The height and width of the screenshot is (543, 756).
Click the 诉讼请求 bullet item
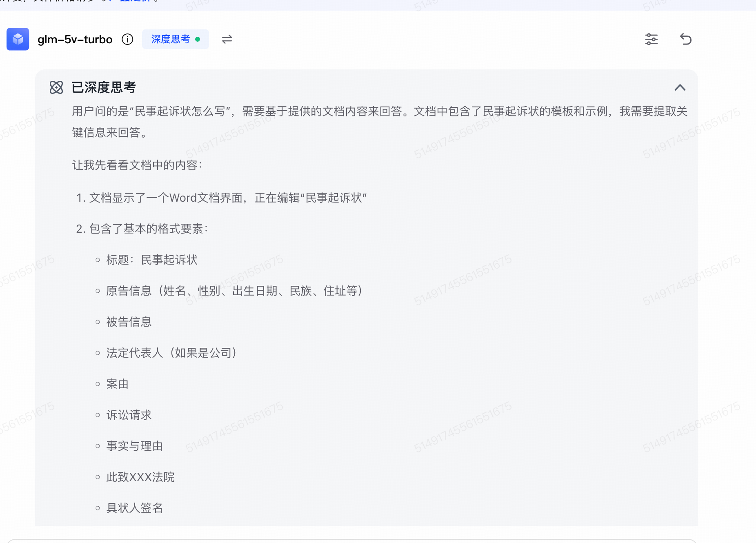pos(129,415)
